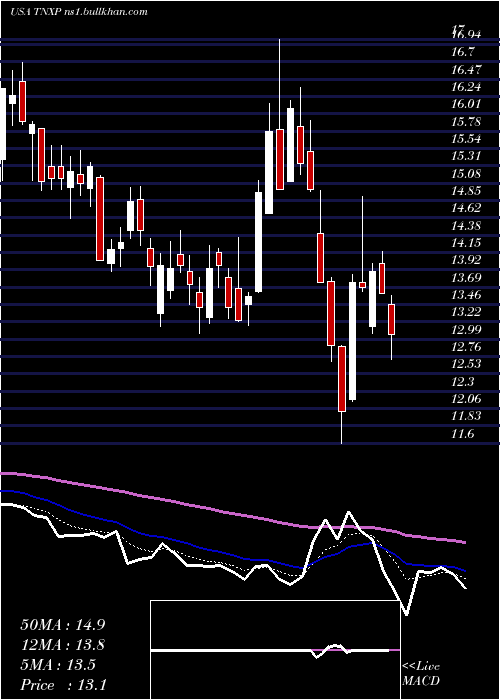Click the last red candlestick on the chart

click(392, 319)
